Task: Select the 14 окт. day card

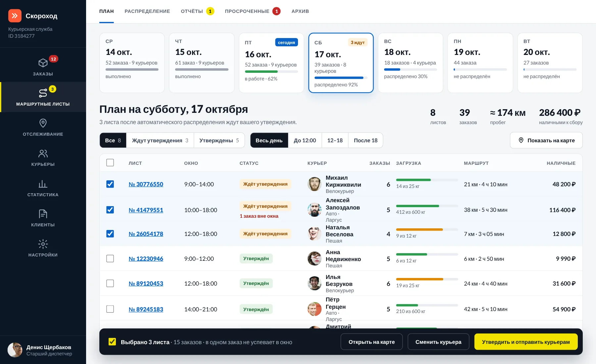Action: click(x=132, y=63)
